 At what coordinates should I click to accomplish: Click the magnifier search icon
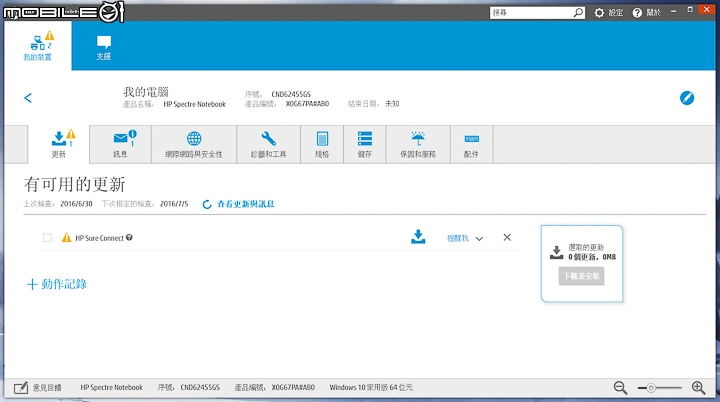coord(579,12)
